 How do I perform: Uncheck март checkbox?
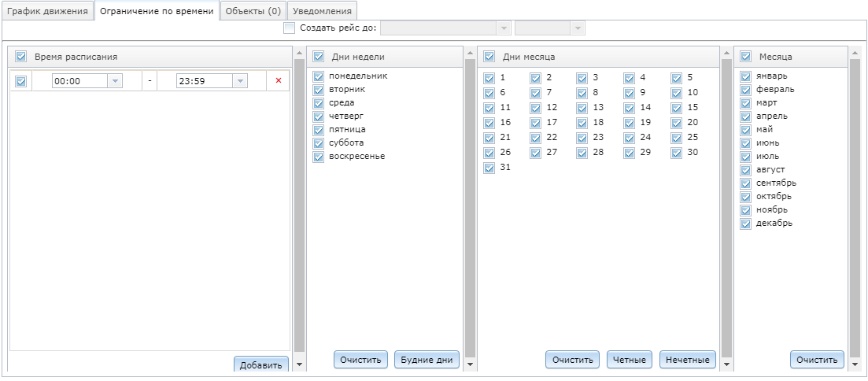(x=746, y=103)
